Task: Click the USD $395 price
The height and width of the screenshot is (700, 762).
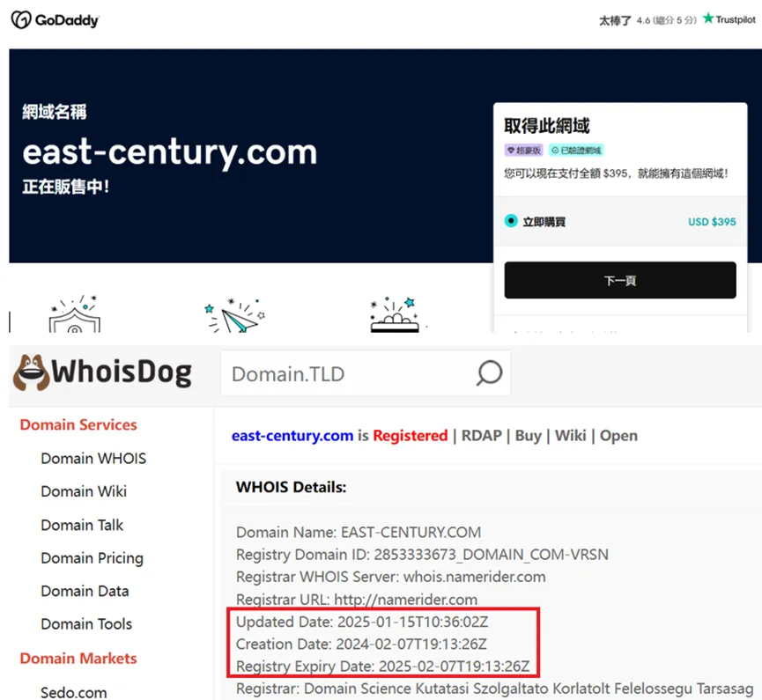Action: click(x=712, y=222)
